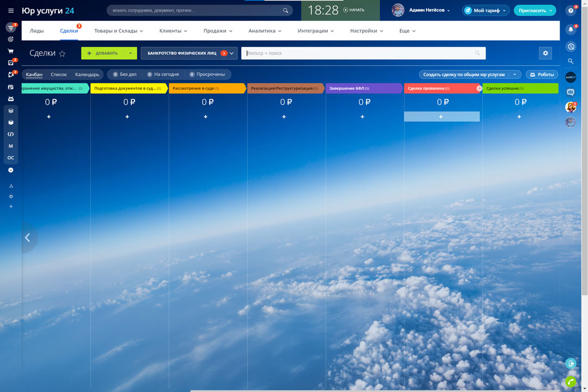Click the Роботы button

(542, 75)
